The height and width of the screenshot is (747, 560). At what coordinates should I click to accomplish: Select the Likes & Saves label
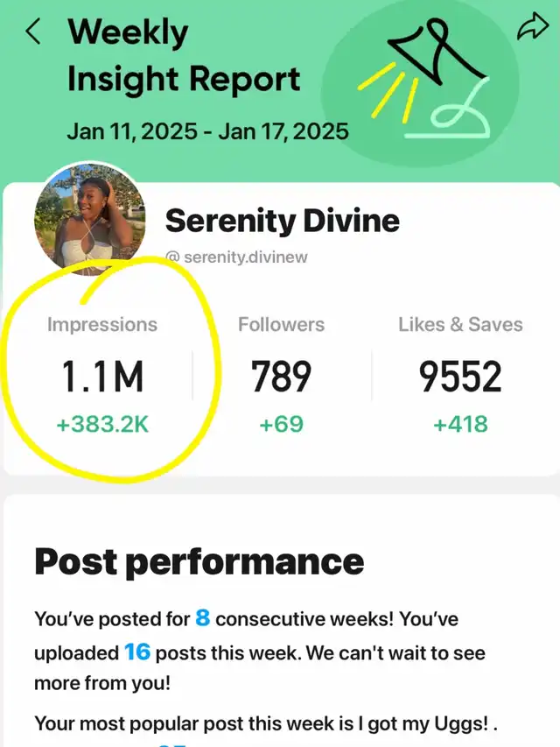pos(460,325)
